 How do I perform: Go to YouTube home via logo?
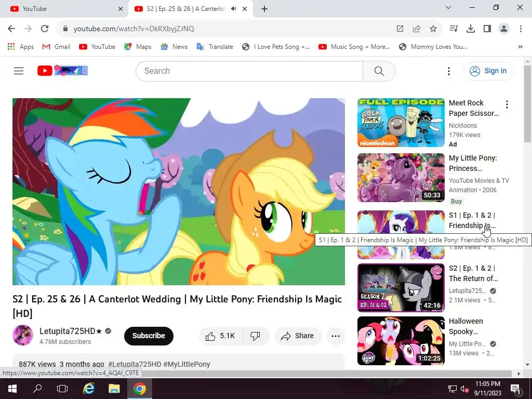tap(62, 71)
